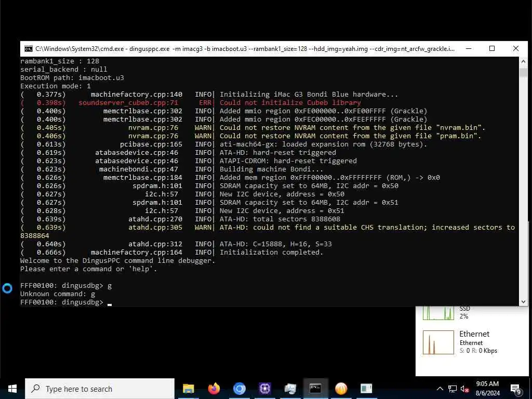Open the computer monitor taskbar app
Screen dimensions: 532x399
tap(290, 389)
